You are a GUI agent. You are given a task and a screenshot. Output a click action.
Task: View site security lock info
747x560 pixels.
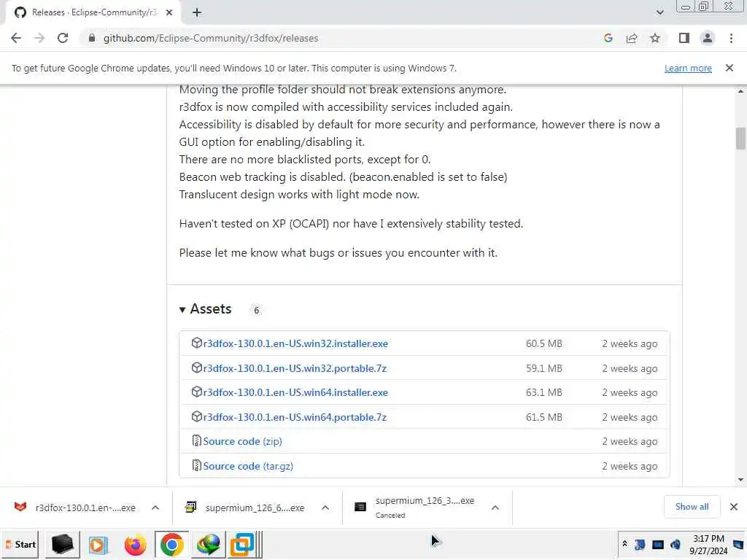[92, 38]
